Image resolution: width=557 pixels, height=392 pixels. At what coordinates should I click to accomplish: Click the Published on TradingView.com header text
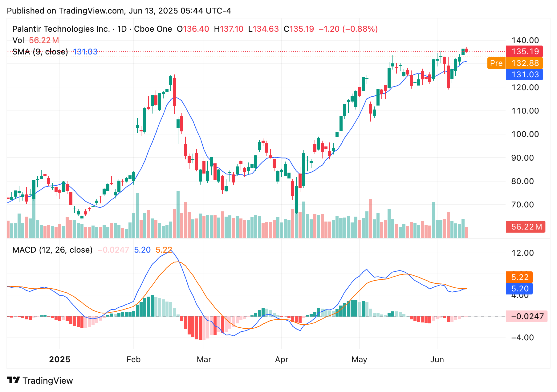119,11
